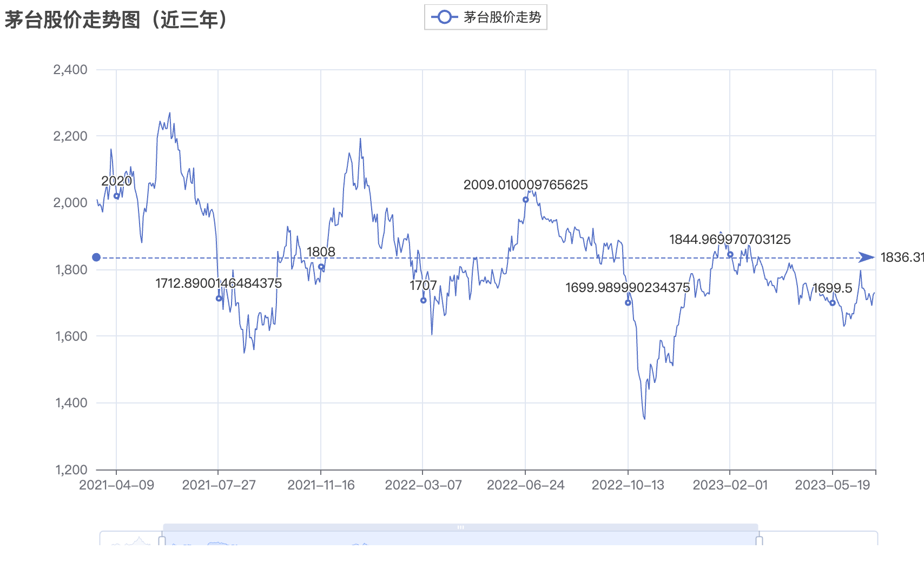
Task: Click x-axis label 2021-04-09
Action: (x=116, y=485)
